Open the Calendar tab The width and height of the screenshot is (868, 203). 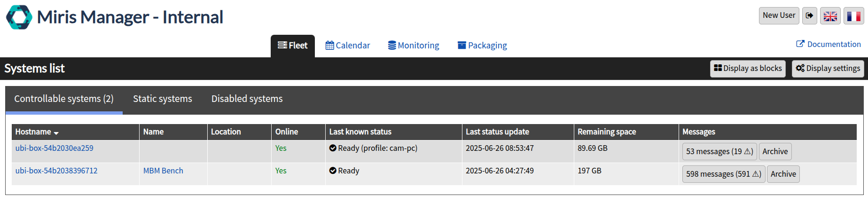[x=348, y=46]
